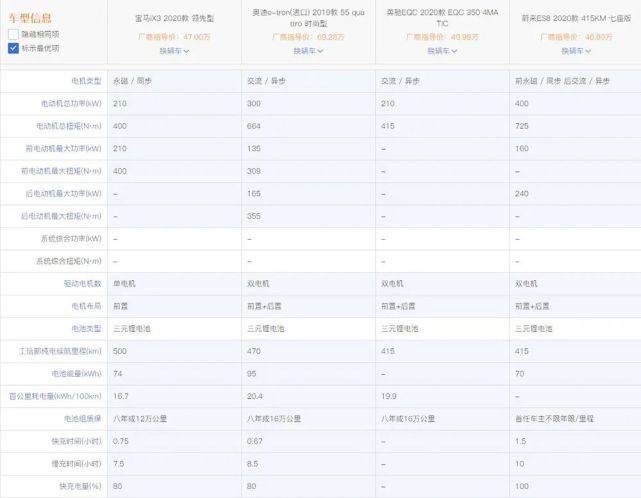Open the 奥迪e-tron(进口) 2019款 title link
This screenshot has width=641, height=498.
point(308,18)
